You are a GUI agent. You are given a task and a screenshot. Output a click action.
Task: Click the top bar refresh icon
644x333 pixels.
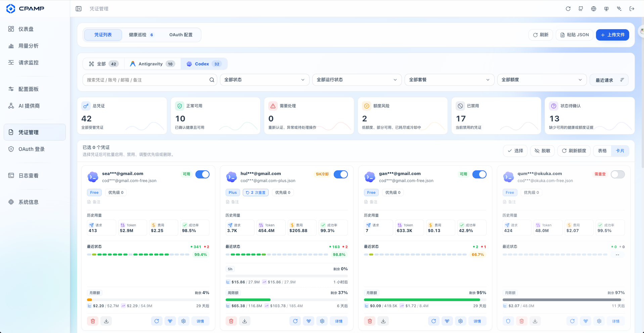pos(568,9)
